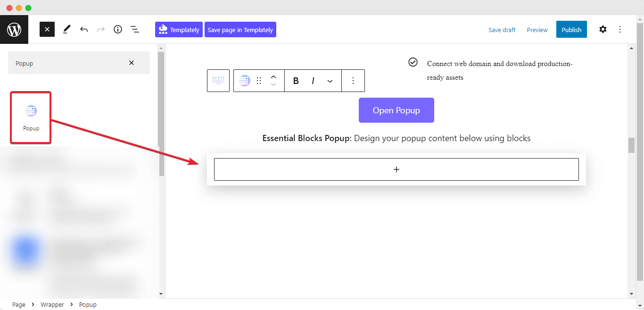Image resolution: width=644 pixels, height=310 pixels.
Task: Select the Tools pencil icon
Action: 66,29
